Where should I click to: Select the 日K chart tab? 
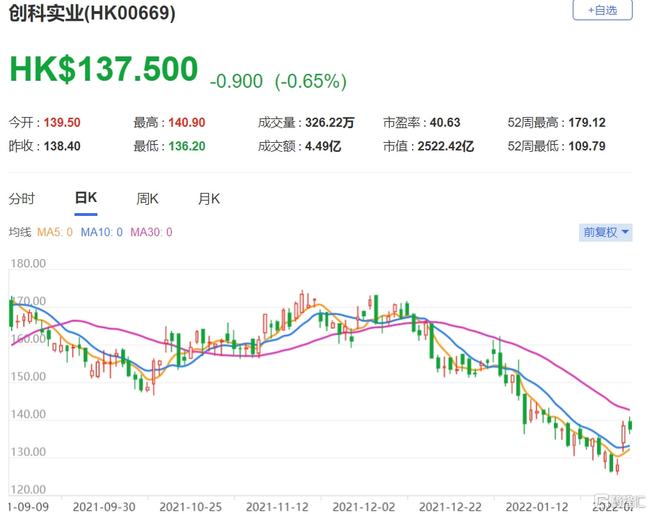click(86, 198)
